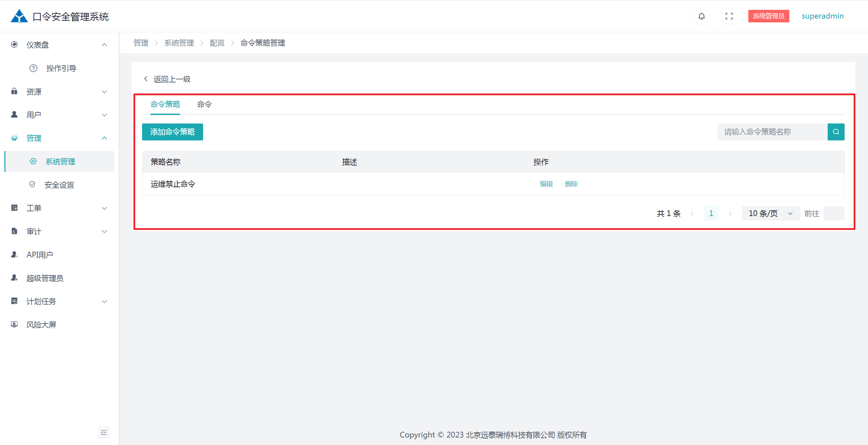
Task: Click the policy name search field
Action: click(772, 132)
